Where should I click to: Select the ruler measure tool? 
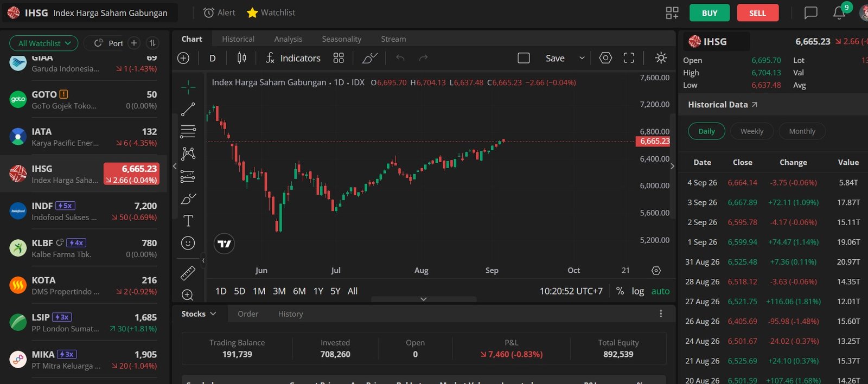point(188,273)
